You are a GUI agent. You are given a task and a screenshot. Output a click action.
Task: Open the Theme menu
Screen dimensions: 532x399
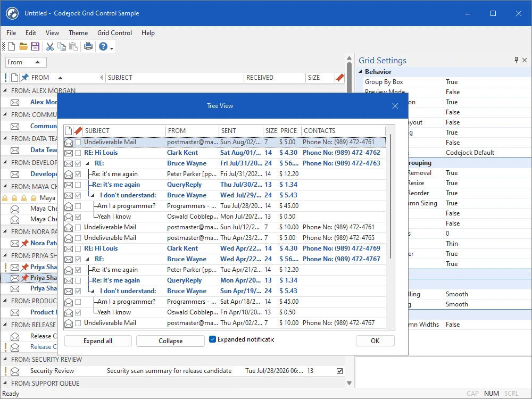tap(78, 33)
